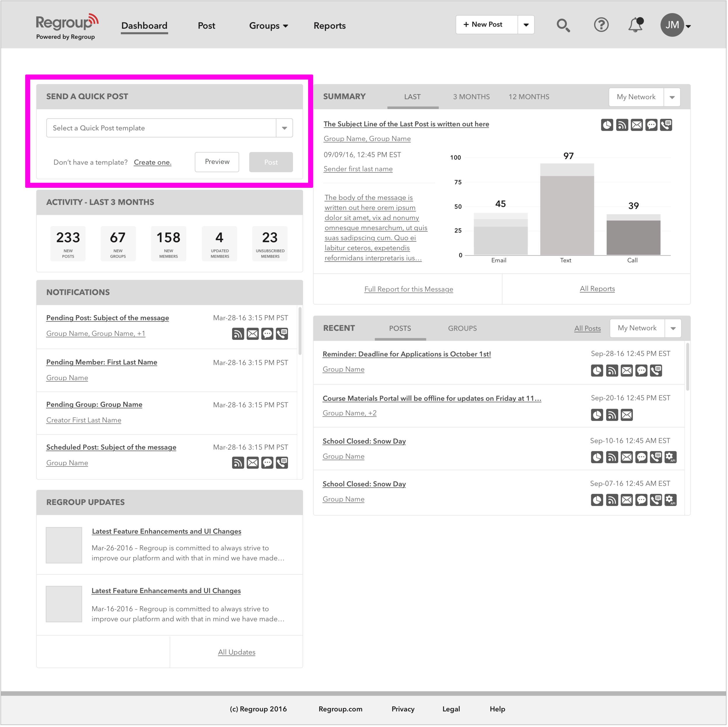
Task: Switch to the 3 MONTHS summary tab
Action: (x=471, y=97)
